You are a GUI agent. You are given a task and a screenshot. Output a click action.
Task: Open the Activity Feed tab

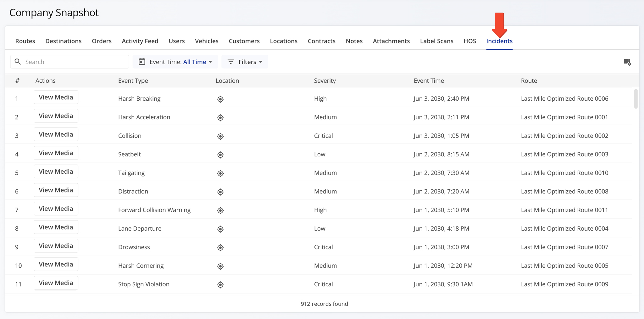pos(140,41)
